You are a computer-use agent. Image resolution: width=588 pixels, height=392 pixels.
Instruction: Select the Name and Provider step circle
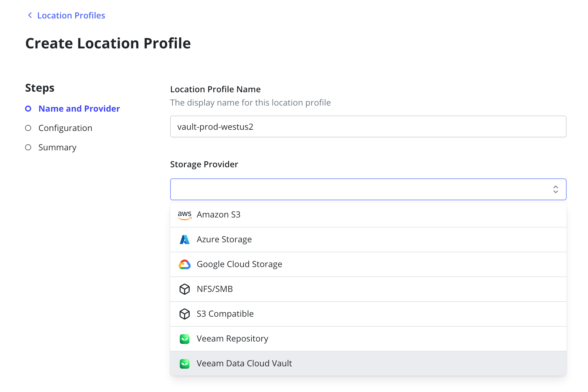[28, 109]
